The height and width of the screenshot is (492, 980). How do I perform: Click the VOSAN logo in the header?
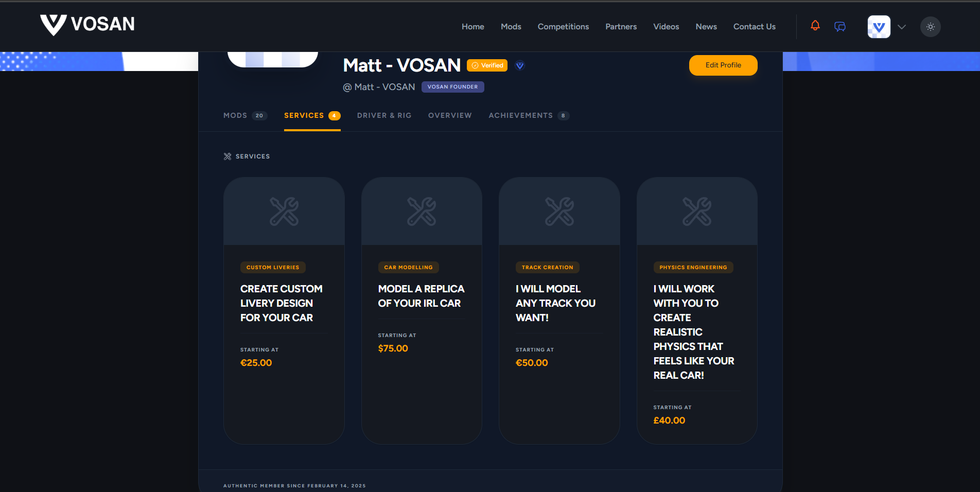pyautogui.click(x=87, y=24)
